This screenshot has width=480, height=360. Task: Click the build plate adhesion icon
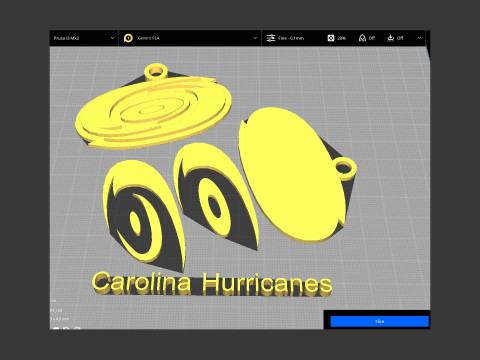pyautogui.click(x=390, y=38)
